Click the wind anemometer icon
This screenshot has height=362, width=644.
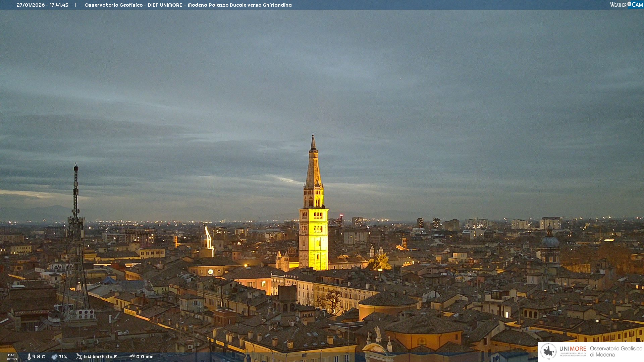[79, 357]
